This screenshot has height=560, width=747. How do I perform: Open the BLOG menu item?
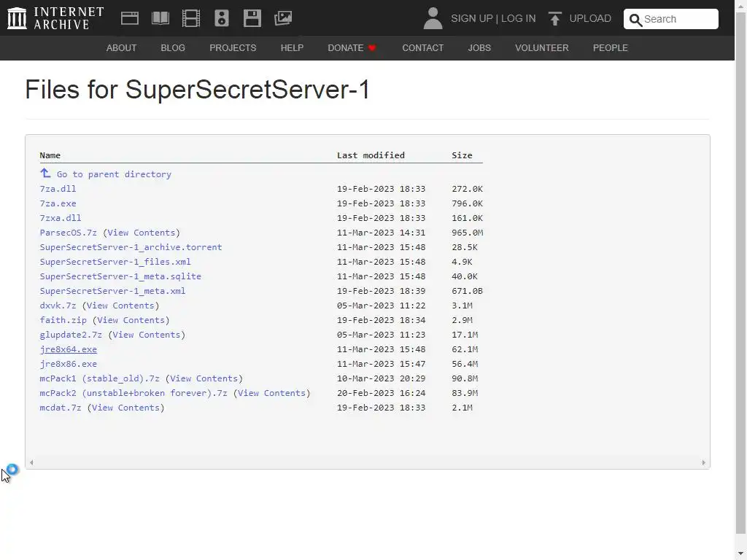[173, 48]
